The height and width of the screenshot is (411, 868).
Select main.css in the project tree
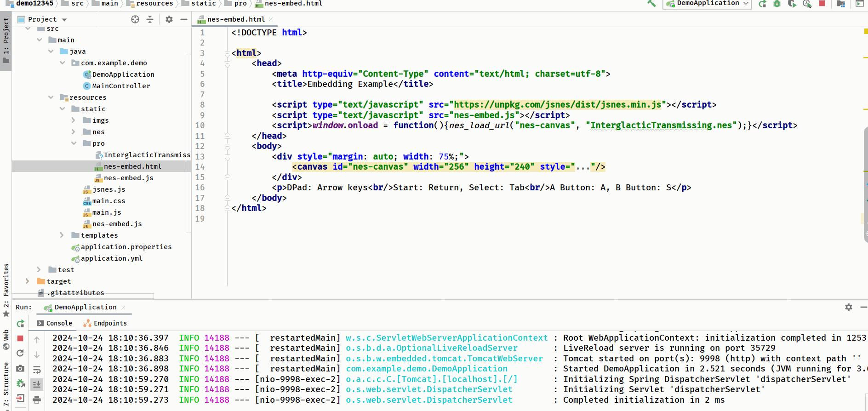point(104,201)
